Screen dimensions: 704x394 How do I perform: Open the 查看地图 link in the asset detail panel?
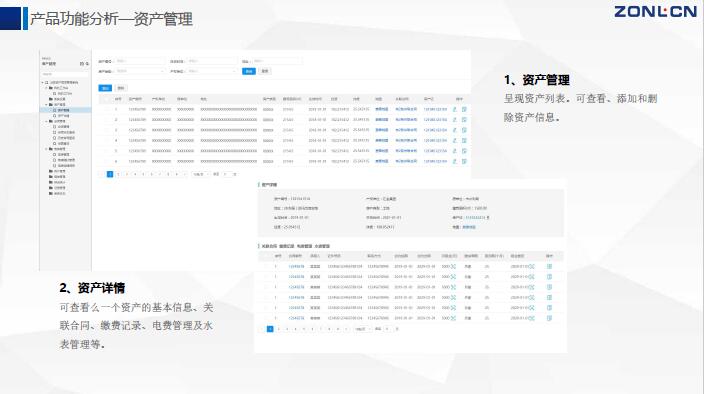point(469,227)
